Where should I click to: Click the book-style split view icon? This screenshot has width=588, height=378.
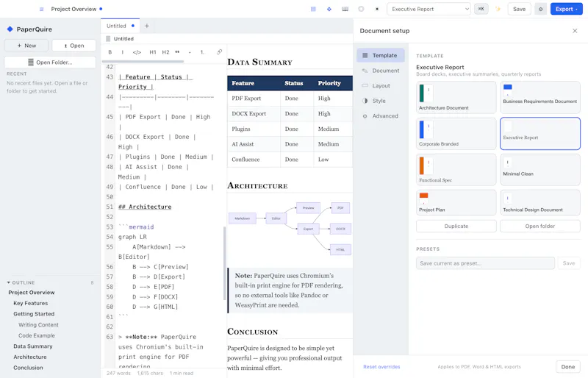(345, 9)
